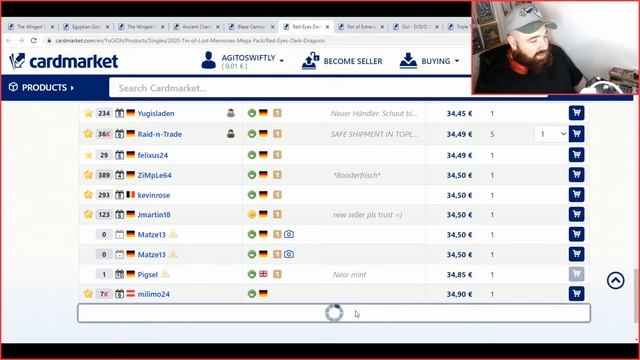Open BUYING dropdown menu
640x360 pixels.
click(x=429, y=61)
